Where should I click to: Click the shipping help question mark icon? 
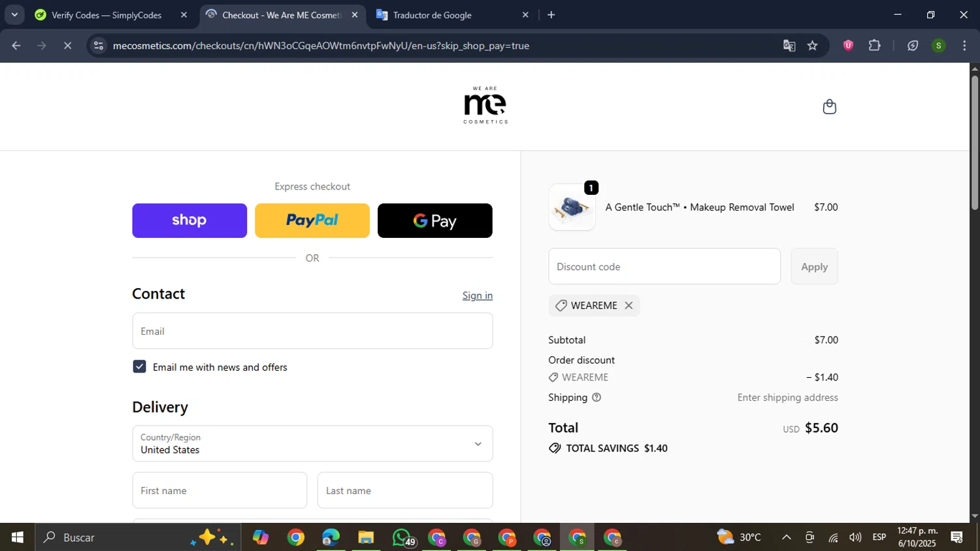click(596, 397)
